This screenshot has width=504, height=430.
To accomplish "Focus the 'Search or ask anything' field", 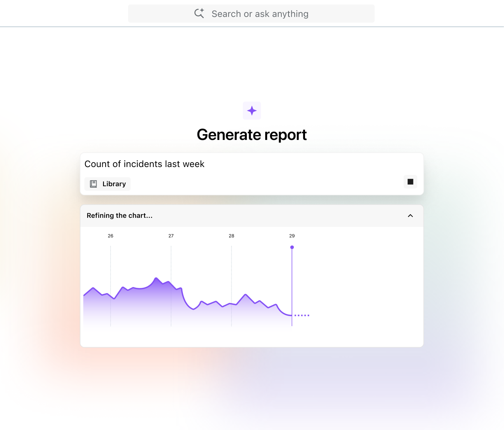I will (260, 14).
